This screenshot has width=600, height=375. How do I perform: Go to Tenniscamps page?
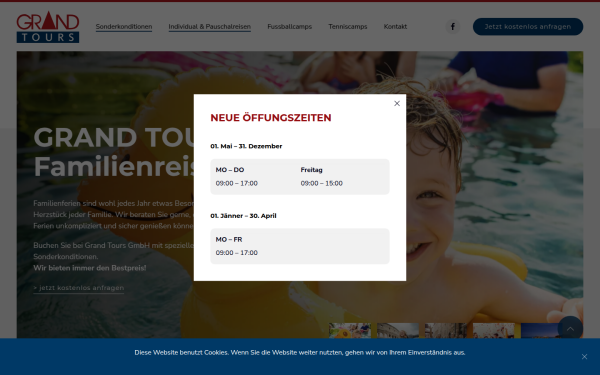pyautogui.click(x=348, y=26)
